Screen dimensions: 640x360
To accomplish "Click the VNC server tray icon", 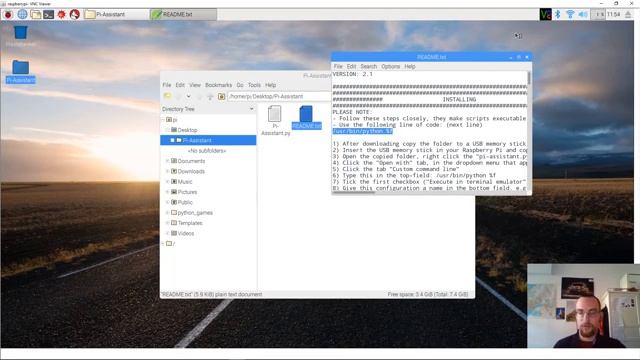I will tap(545, 14).
